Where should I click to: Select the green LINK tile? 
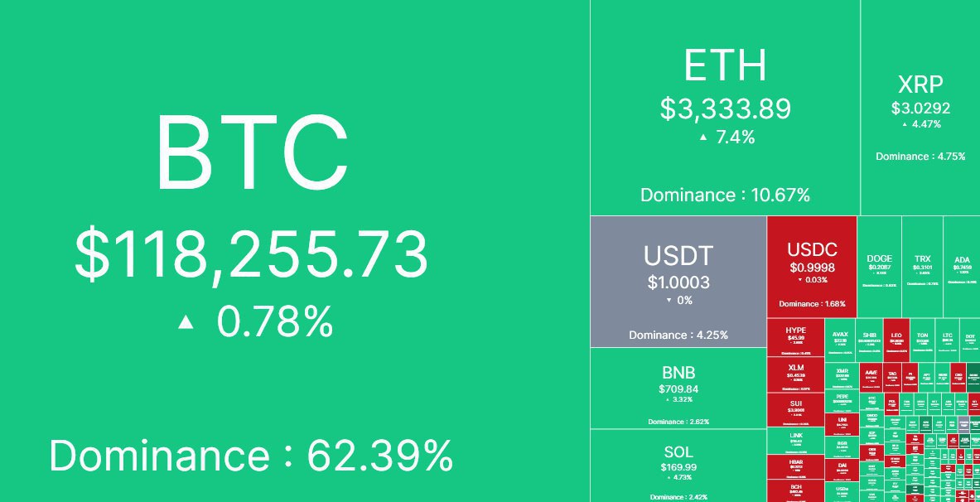pyautogui.click(x=795, y=441)
